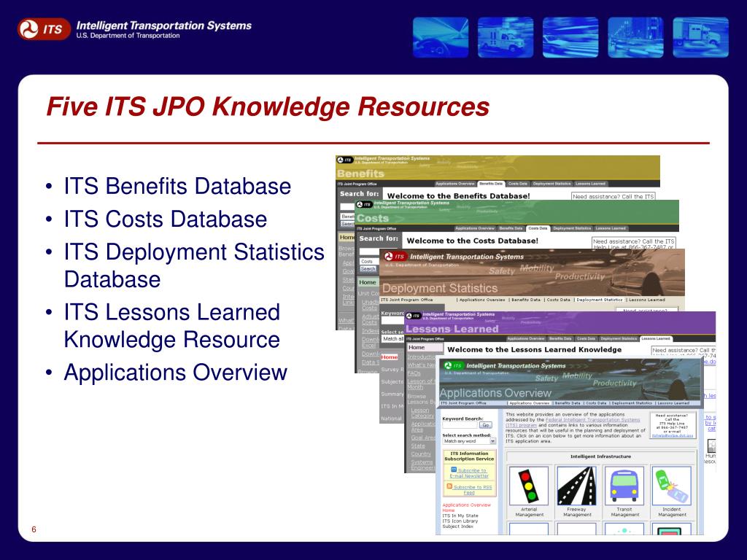Click the ITS help e-mail address link
The width and height of the screenshot is (747, 560).
coord(672,436)
